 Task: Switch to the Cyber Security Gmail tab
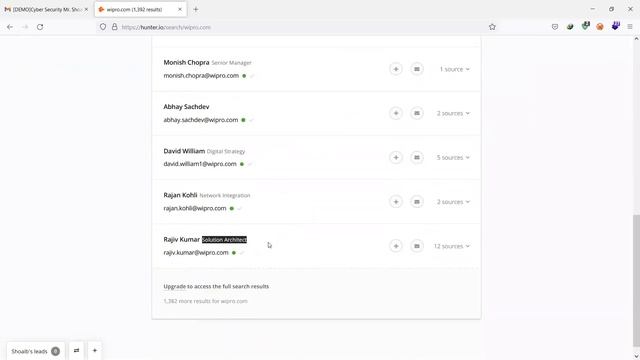coord(45,9)
